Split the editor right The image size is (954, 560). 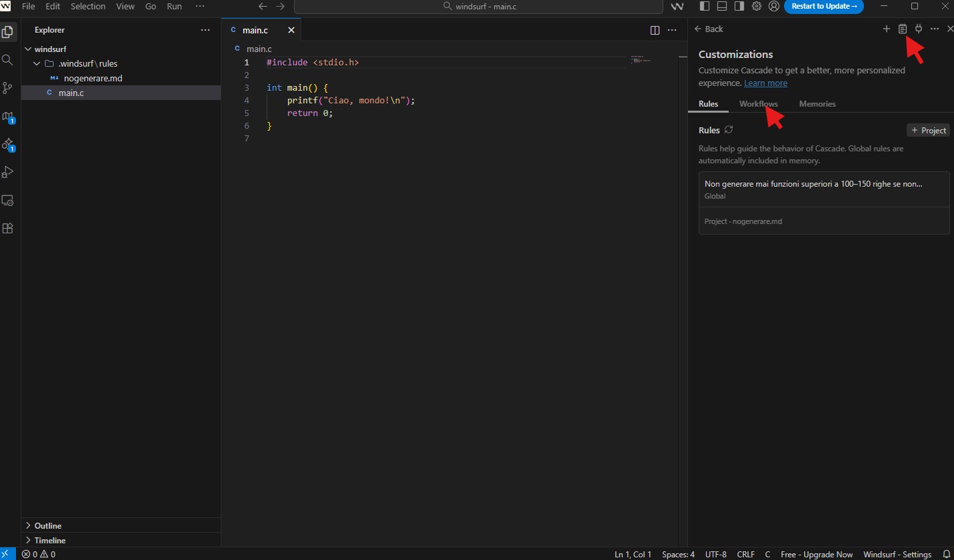coord(655,30)
